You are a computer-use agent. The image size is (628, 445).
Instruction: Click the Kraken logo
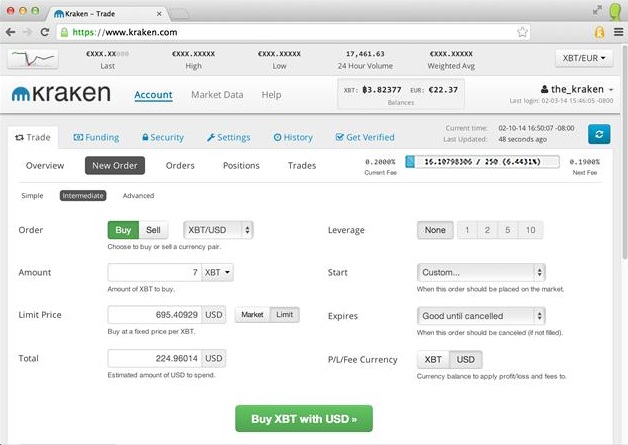61,93
